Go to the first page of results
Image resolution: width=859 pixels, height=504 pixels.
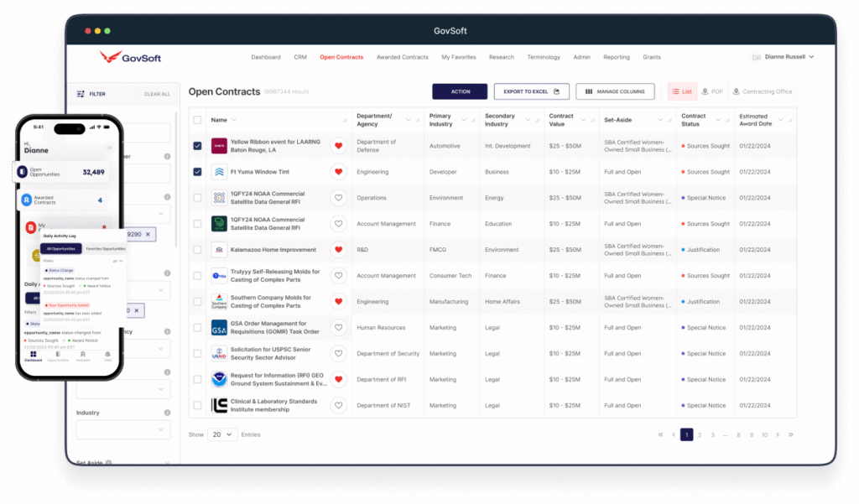pyautogui.click(x=661, y=434)
